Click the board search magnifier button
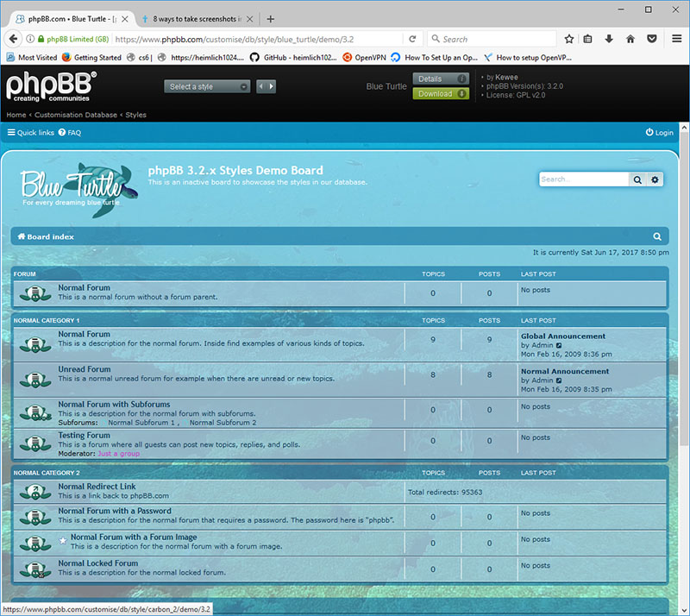The width and height of the screenshot is (690, 616). (637, 179)
